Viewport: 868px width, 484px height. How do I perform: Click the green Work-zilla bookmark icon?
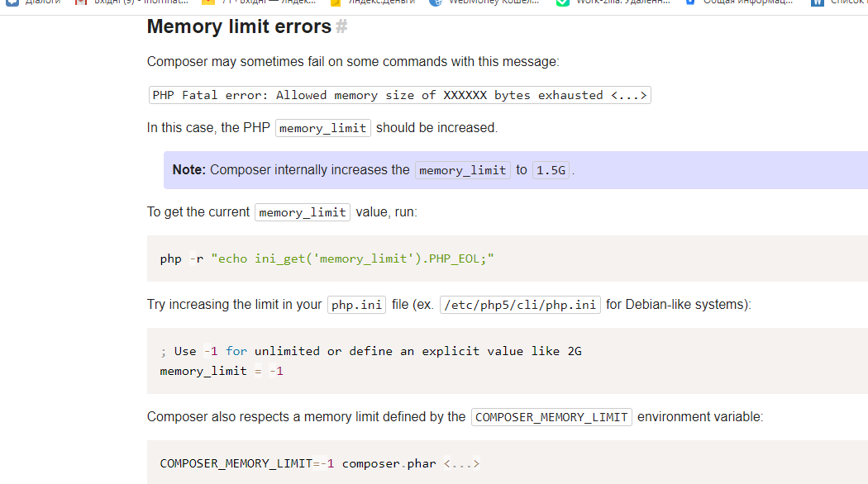[x=563, y=2]
